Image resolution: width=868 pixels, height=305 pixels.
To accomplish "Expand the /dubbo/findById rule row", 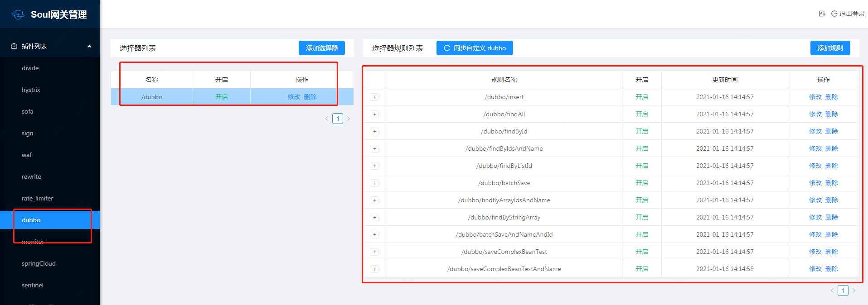I will (375, 131).
